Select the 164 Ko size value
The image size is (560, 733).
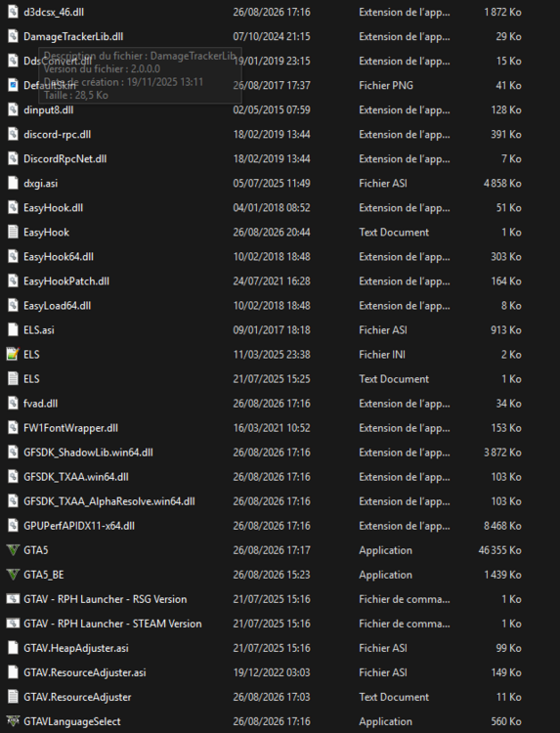506,280
